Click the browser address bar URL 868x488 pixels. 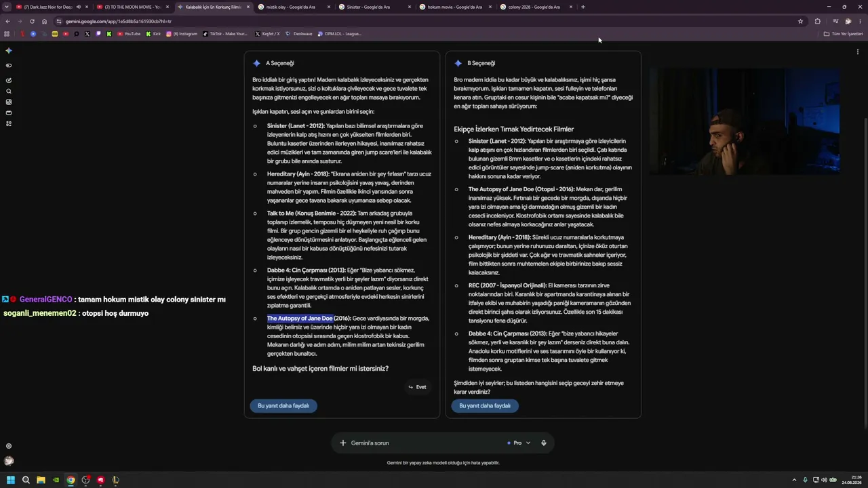[119, 21]
